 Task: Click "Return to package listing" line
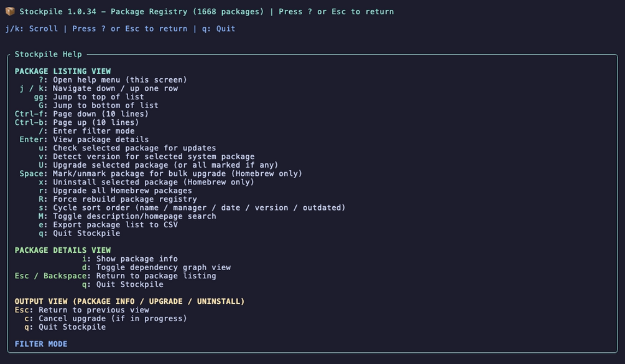tap(115, 276)
